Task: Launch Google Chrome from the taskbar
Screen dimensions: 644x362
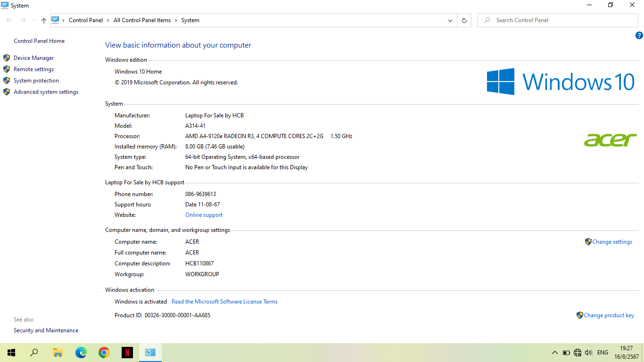Action: (104, 353)
